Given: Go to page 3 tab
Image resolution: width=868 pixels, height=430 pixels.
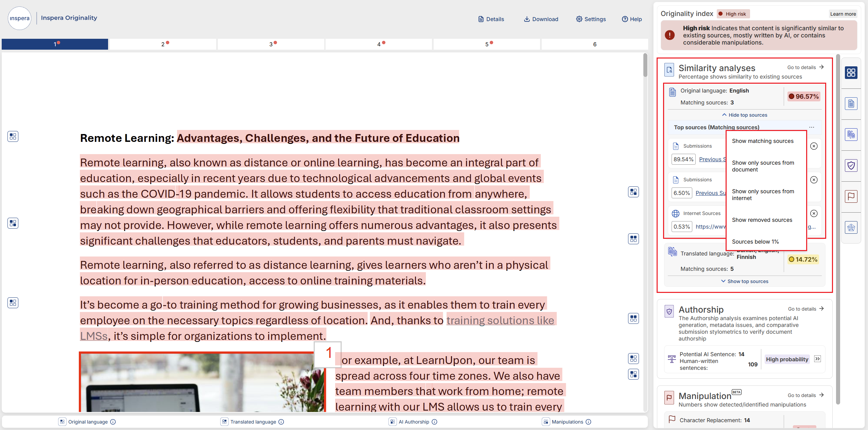Looking at the screenshot, I should coord(271,44).
